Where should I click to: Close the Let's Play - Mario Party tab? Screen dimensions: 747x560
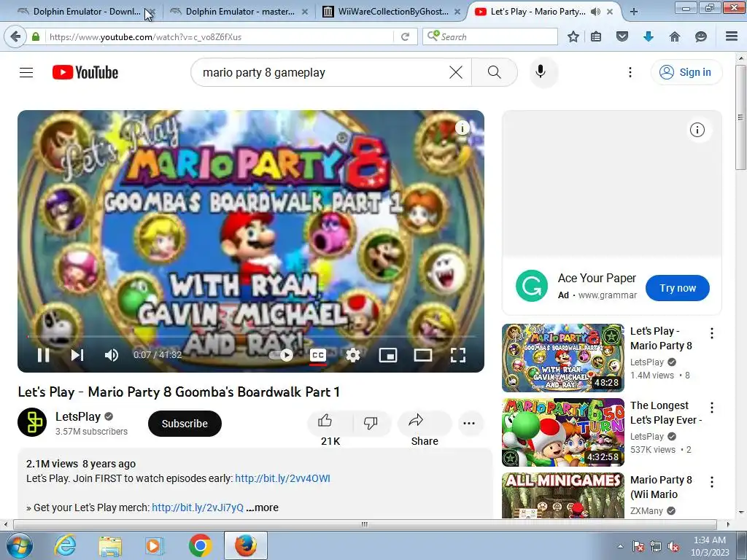[x=610, y=12]
